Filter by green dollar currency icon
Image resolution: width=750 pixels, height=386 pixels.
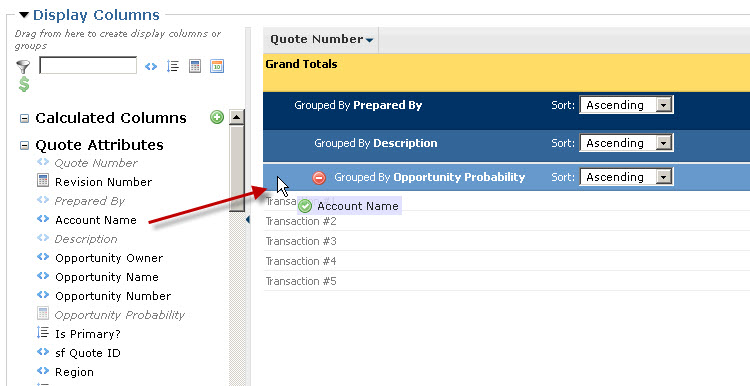[24, 84]
